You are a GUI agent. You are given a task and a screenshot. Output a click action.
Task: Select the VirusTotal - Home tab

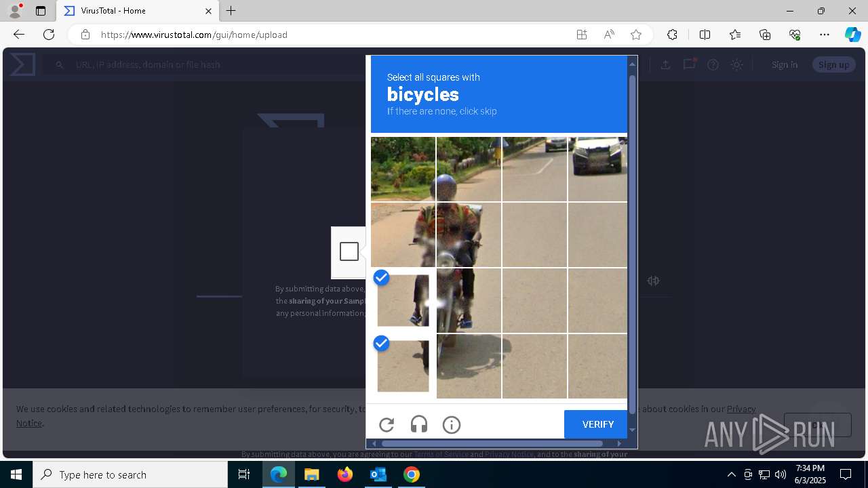coord(138,11)
